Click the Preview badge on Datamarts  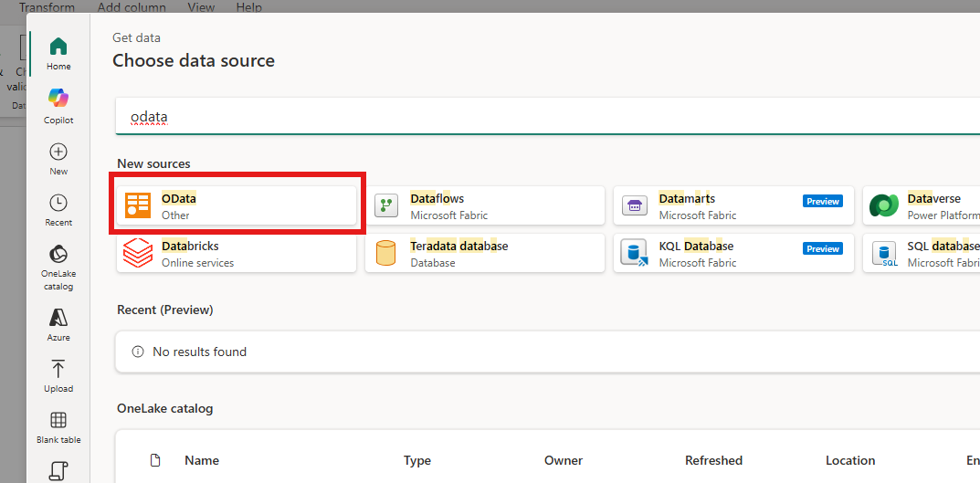click(x=823, y=201)
